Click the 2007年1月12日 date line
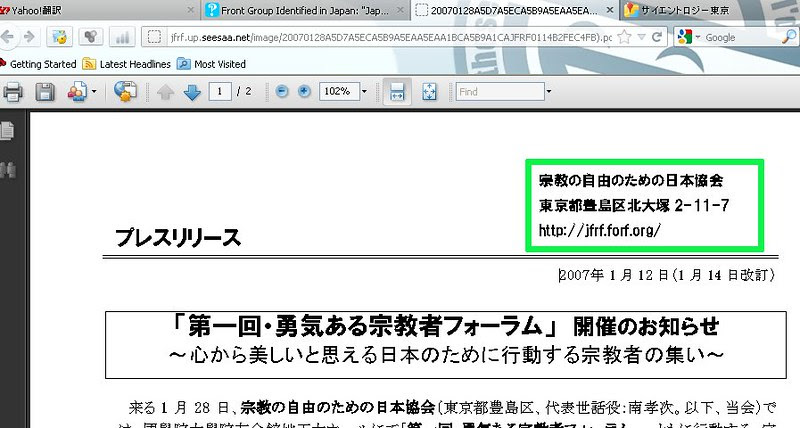The width and height of the screenshot is (800, 428). (x=667, y=275)
